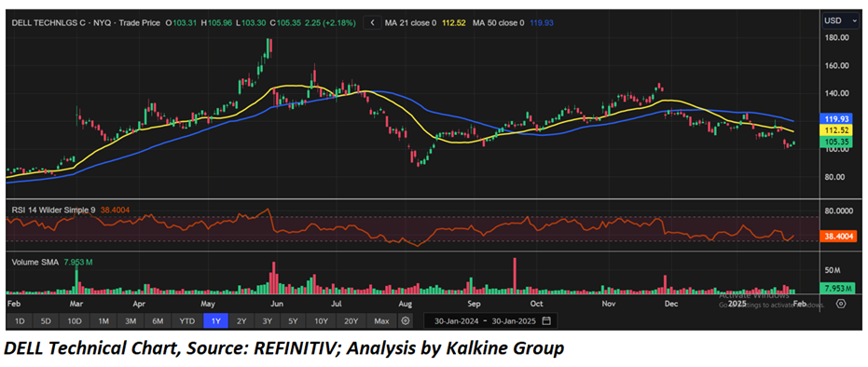The height and width of the screenshot is (367, 868).
Task: Click the 2025 label on time axis
Action: [737, 304]
